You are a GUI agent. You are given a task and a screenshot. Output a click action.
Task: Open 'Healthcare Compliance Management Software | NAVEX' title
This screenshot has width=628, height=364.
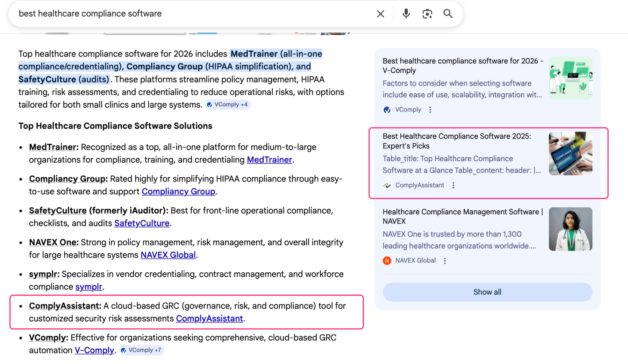click(x=463, y=216)
